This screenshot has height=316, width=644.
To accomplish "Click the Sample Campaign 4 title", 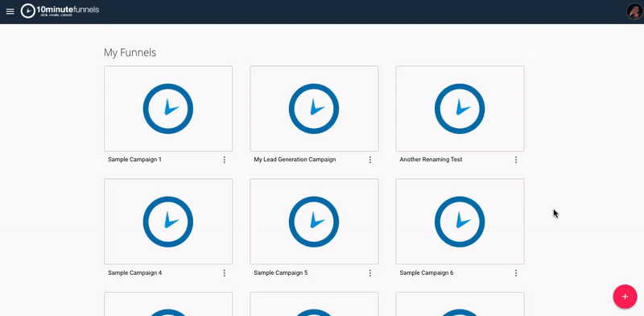I will click(134, 272).
